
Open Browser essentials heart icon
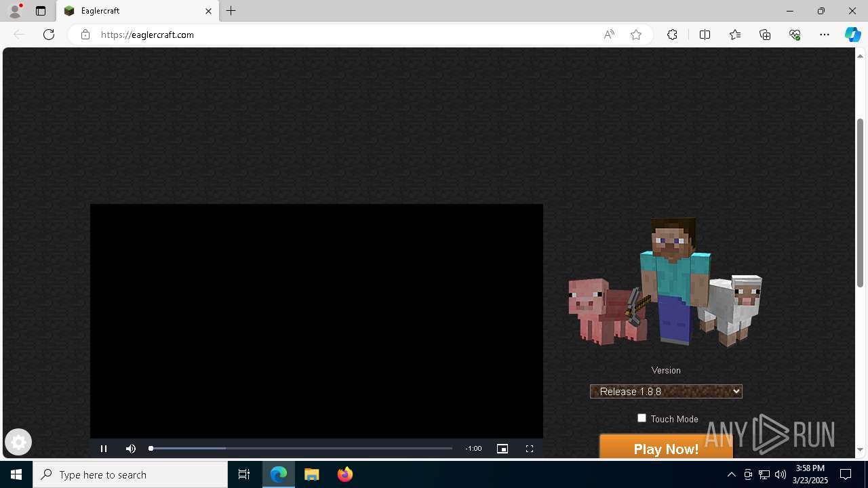click(795, 35)
